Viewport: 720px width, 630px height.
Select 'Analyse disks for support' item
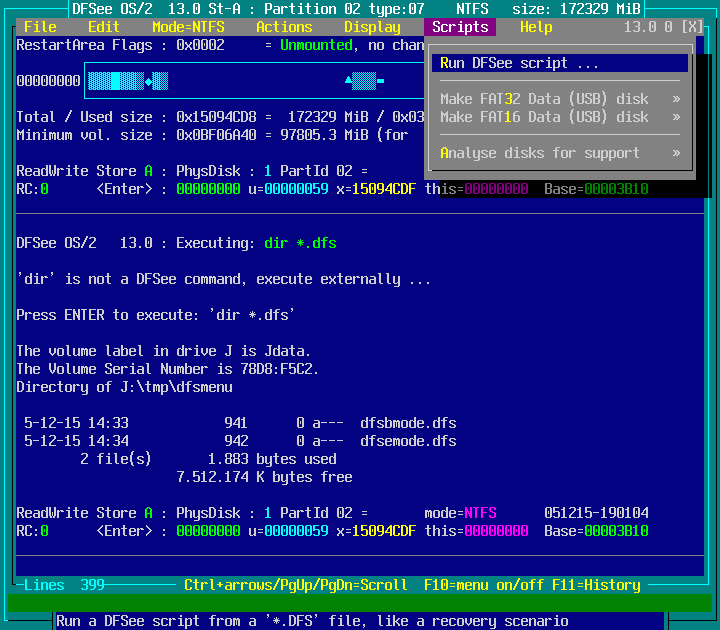click(540, 153)
